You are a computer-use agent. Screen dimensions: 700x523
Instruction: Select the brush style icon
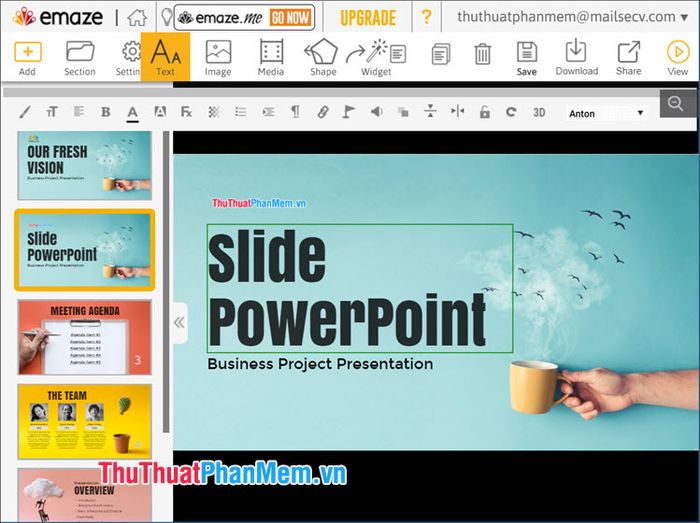pyautogui.click(x=25, y=112)
